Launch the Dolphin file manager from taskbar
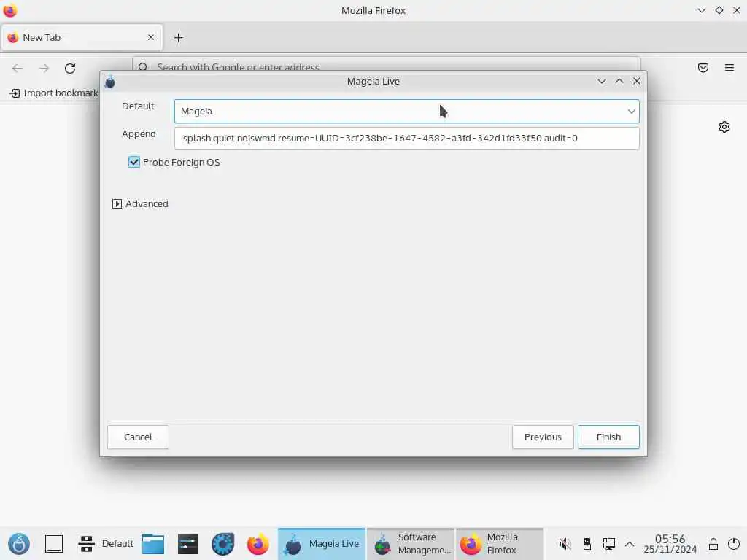Screen dimensions: 747x560 click(x=153, y=544)
